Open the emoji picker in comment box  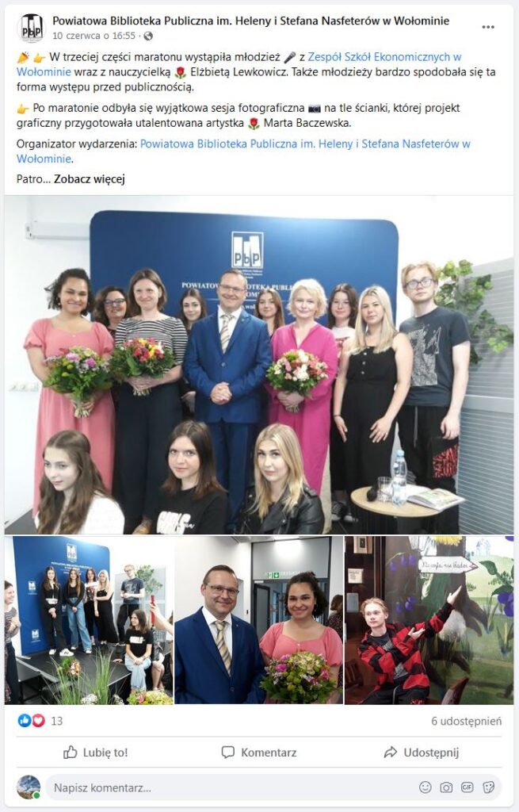(426, 787)
